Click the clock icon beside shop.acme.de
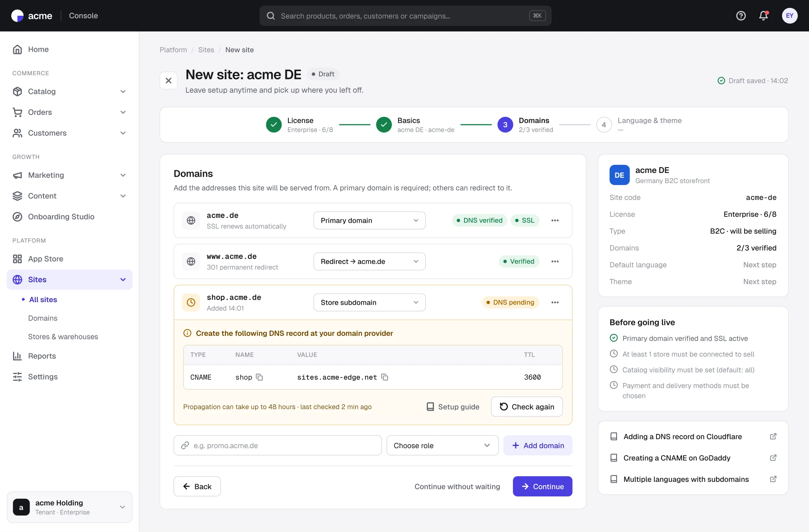The height and width of the screenshot is (532, 809). [x=191, y=303]
